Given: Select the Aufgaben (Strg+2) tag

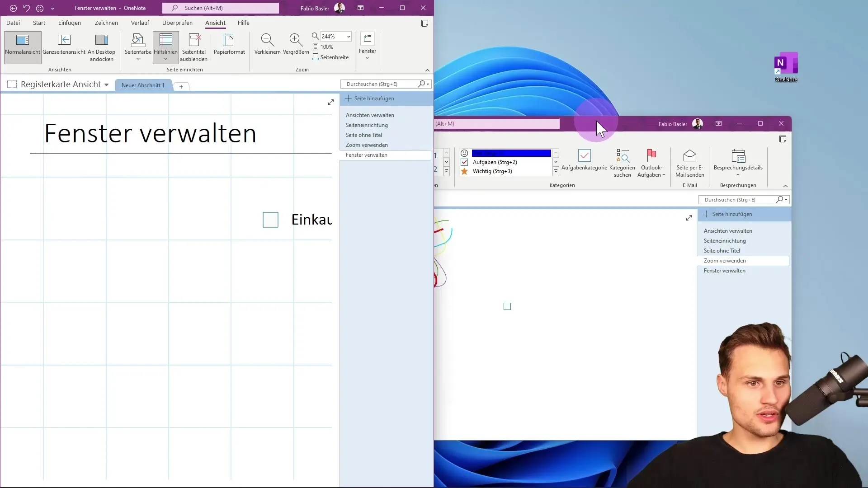Looking at the screenshot, I should [x=495, y=162].
